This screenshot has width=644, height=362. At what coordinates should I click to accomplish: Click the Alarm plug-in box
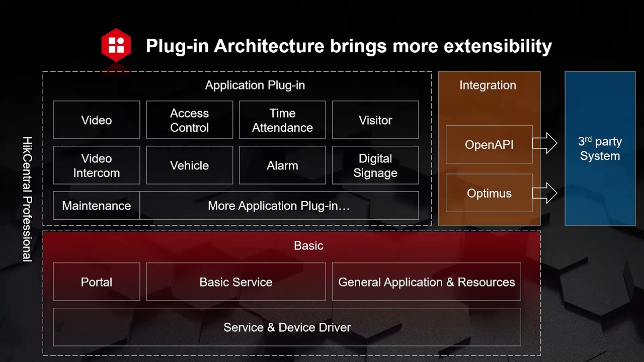[x=282, y=165]
